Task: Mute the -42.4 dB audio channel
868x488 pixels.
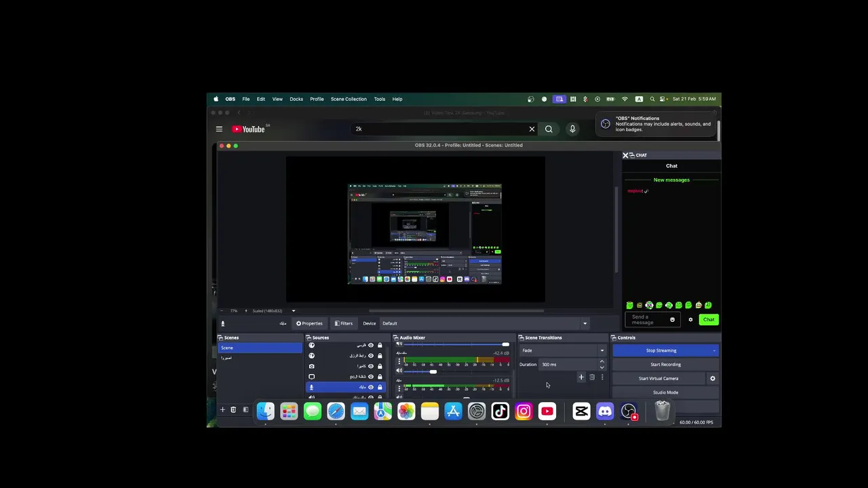Action: (399, 371)
